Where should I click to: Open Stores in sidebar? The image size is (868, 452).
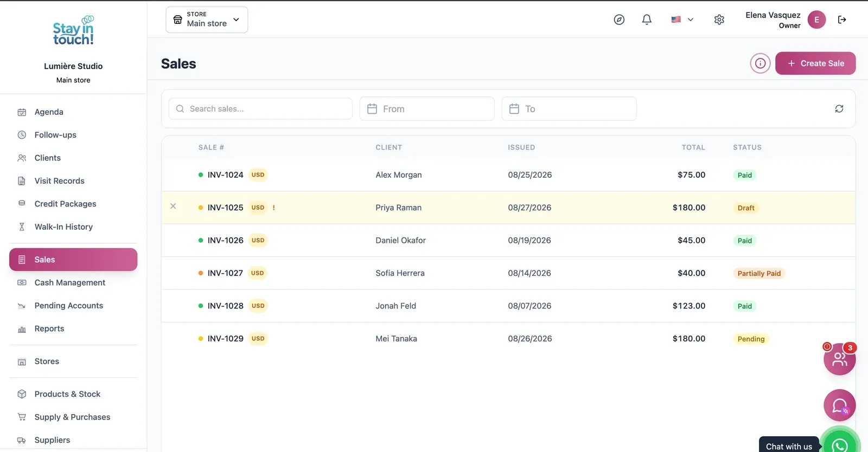pos(73,361)
